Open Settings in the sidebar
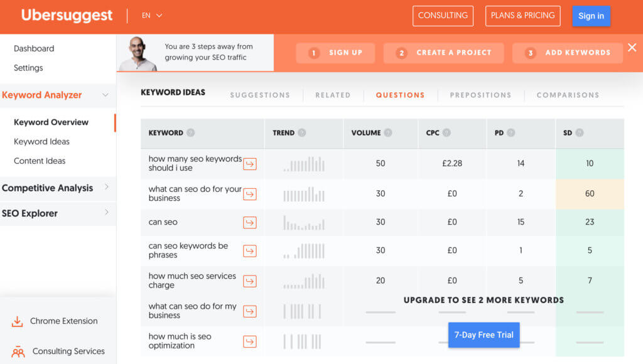643x364 pixels. (x=28, y=68)
